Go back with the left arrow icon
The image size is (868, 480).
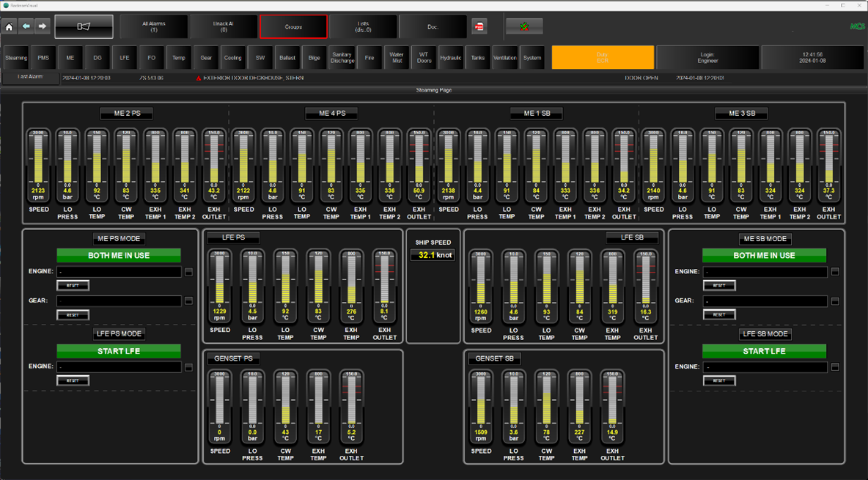click(26, 26)
